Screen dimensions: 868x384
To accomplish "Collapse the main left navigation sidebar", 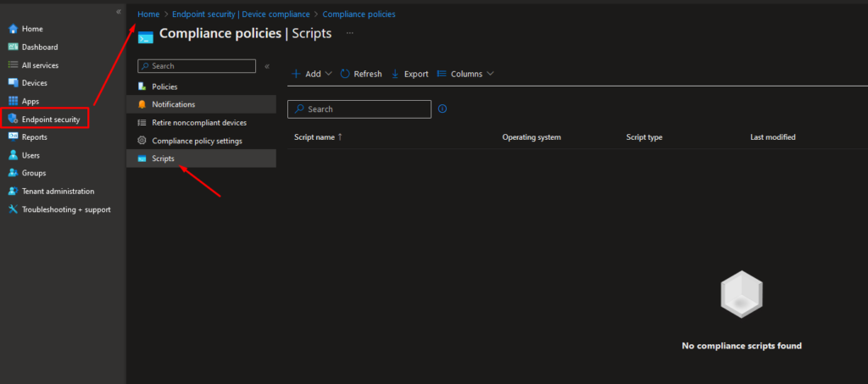I will pyautogui.click(x=119, y=12).
